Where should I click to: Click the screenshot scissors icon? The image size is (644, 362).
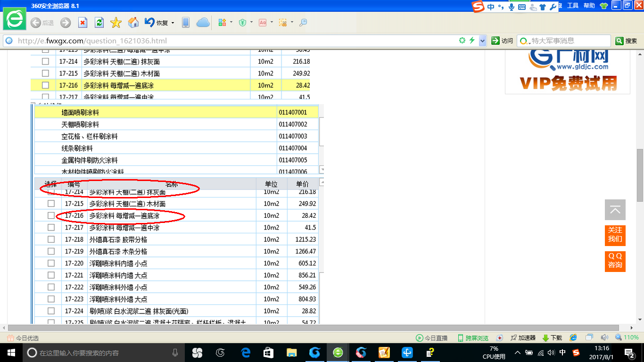pos(283,23)
